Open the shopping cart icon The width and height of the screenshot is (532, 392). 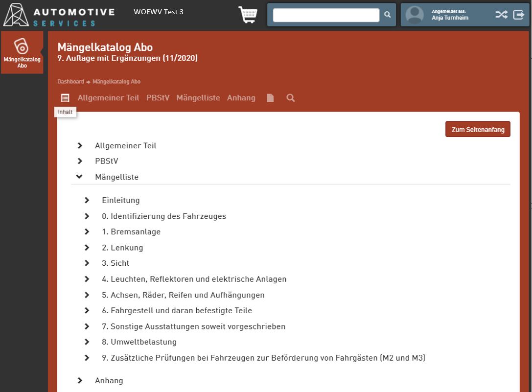click(248, 15)
